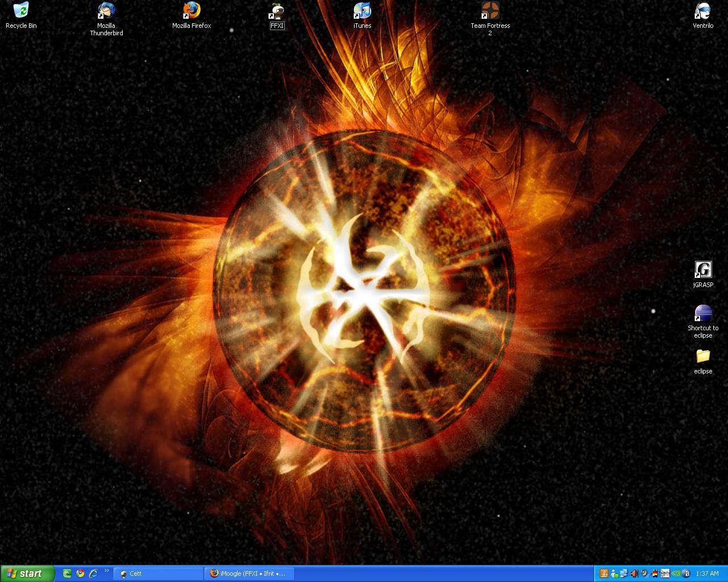Viewport: 728px width, 582px height.
Task: Open the speaker volume tray icon
Action: tap(634, 573)
